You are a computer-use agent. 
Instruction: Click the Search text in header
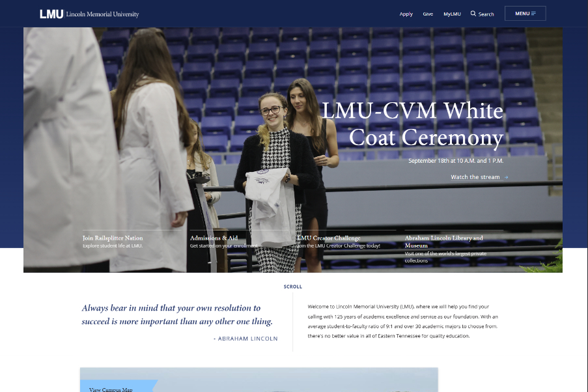point(486,14)
